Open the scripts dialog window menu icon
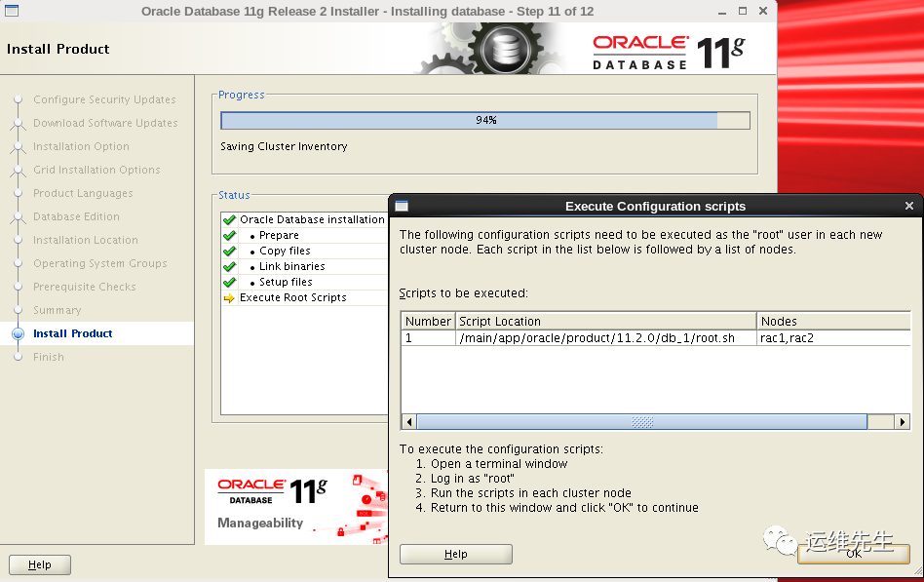This screenshot has height=582, width=924. pyautogui.click(x=402, y=206)
